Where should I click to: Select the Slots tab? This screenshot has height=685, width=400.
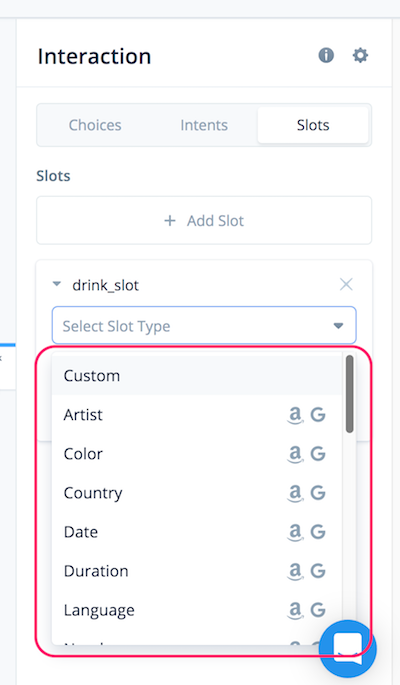click(313, 125)
